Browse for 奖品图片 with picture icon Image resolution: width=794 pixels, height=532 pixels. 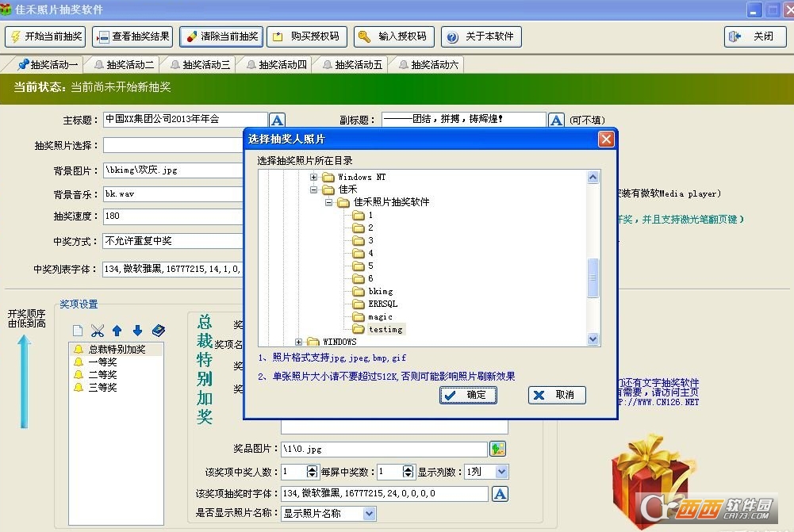coord(498,449)
